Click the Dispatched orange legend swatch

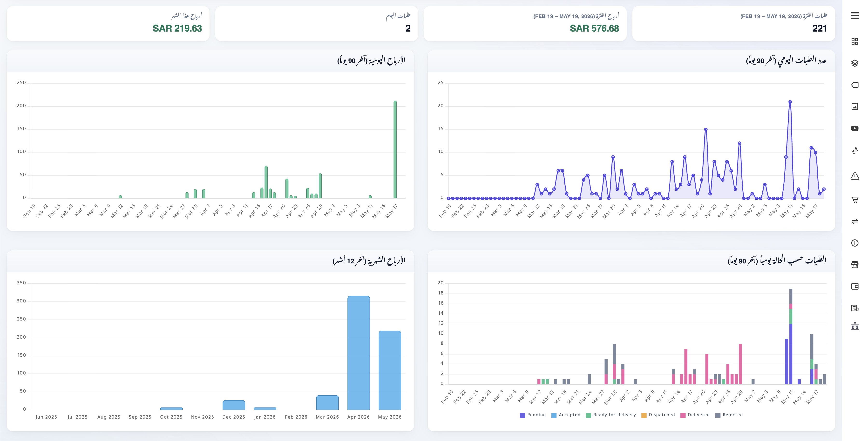(644, 415)
